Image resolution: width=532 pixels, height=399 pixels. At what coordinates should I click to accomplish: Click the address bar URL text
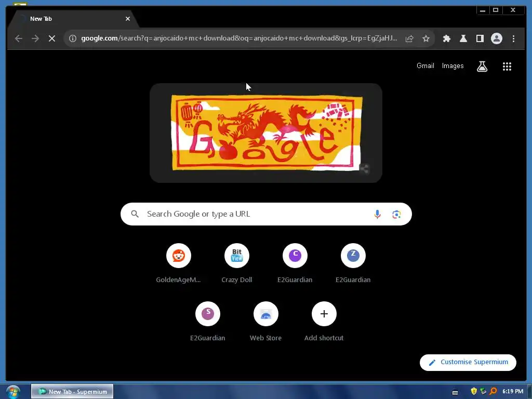coord(239,38)
